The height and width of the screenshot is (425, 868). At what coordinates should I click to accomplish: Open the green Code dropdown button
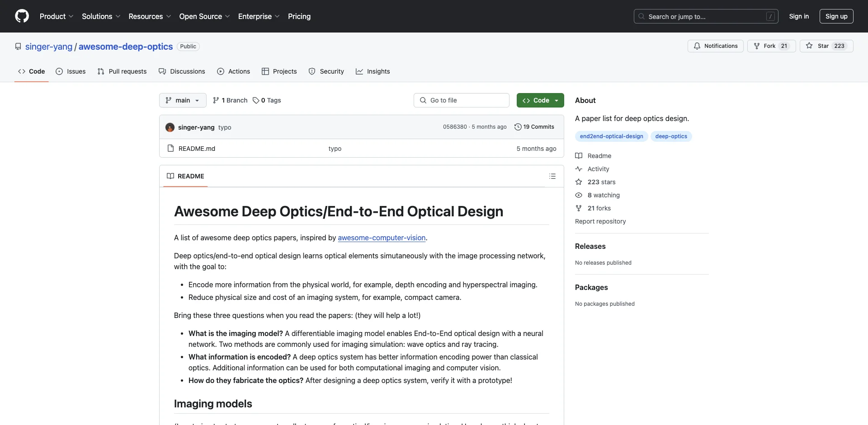click(x=540, y=100)
